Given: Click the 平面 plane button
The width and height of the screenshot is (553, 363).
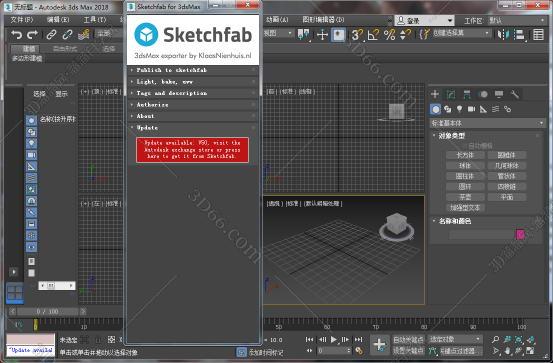Looking at the screenshot, I should 507,197.
